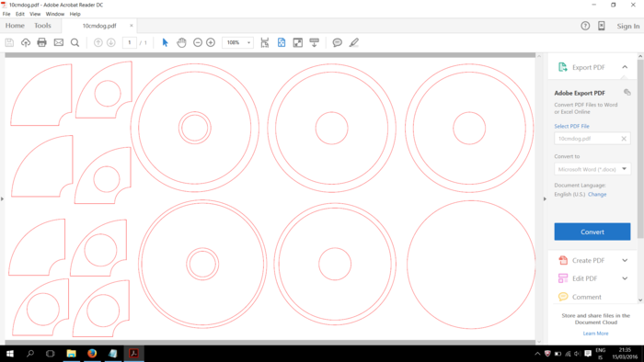Open Action Center notifications icon

588,354
